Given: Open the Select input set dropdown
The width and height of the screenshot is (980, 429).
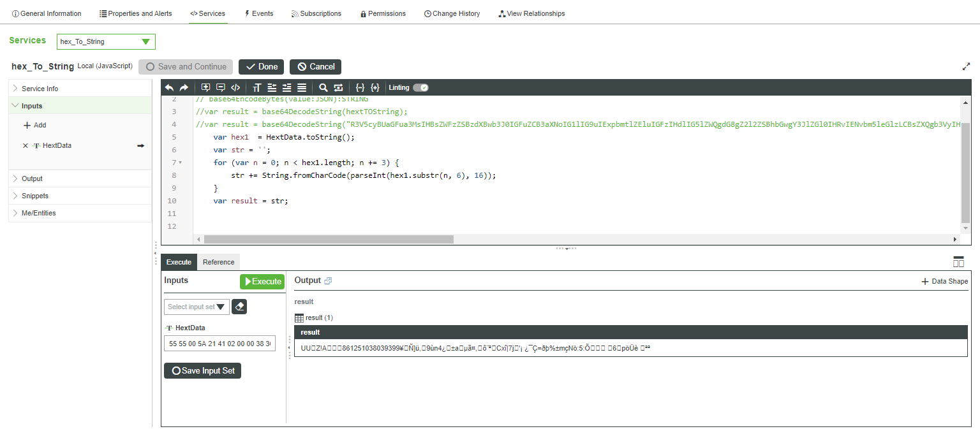Looking at the screenshot, I should 197,307.
